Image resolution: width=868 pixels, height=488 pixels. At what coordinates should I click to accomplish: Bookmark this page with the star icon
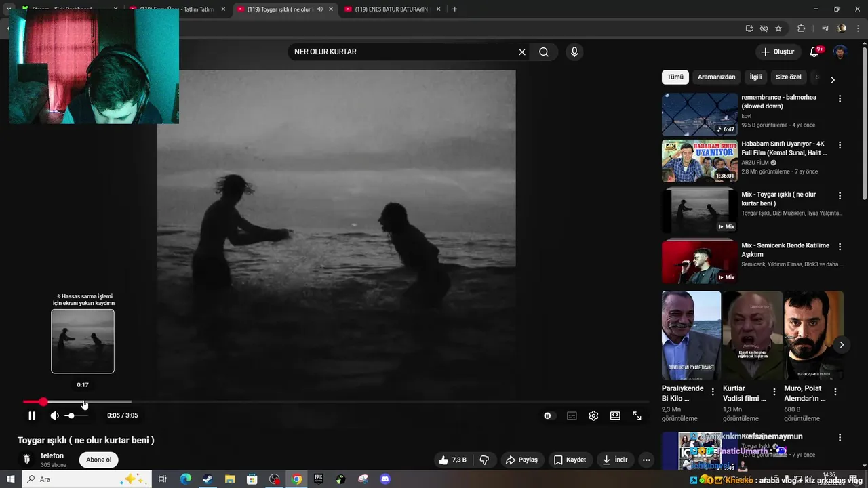point(778,28)
